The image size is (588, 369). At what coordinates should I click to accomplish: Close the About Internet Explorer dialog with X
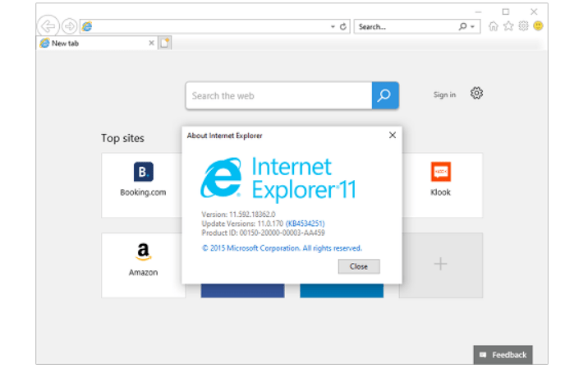tap(393, 135)
